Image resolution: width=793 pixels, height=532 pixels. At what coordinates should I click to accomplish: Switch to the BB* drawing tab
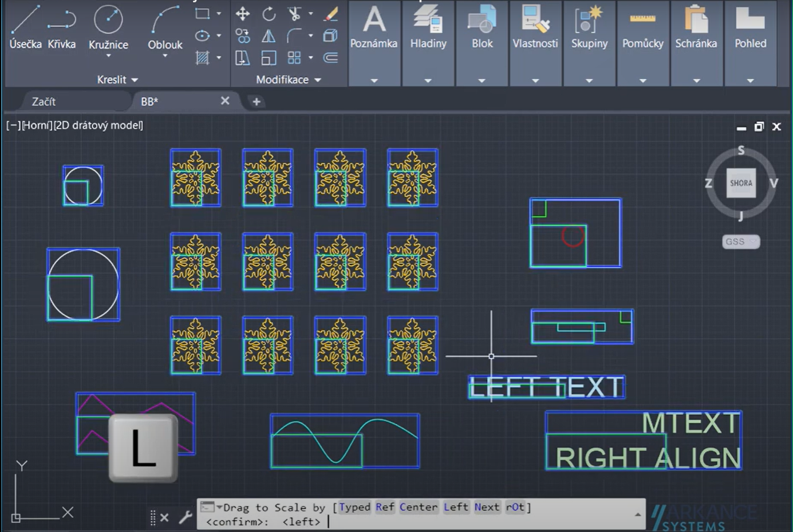point(149,101)
